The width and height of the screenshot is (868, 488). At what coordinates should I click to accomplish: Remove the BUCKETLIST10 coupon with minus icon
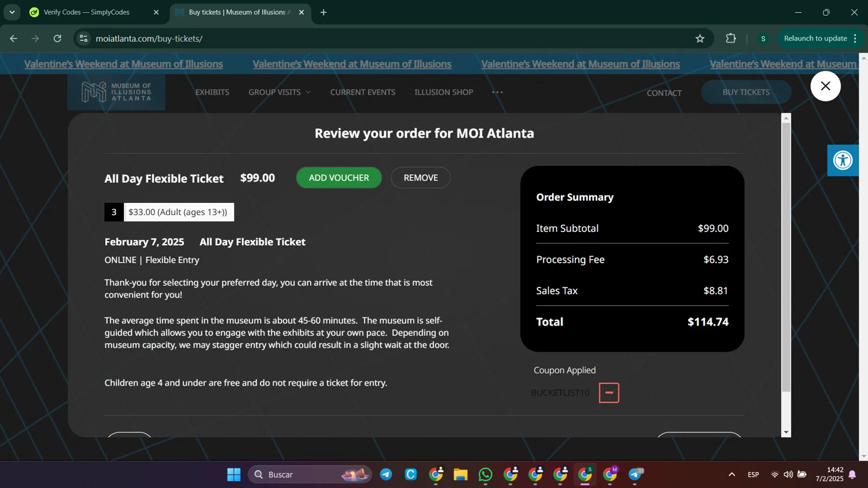pos(609,393)
